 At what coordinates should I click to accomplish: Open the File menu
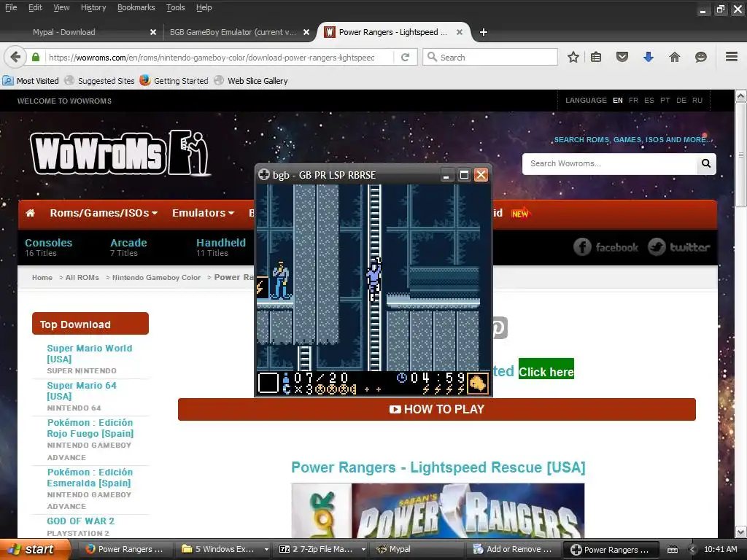(10, 7)
